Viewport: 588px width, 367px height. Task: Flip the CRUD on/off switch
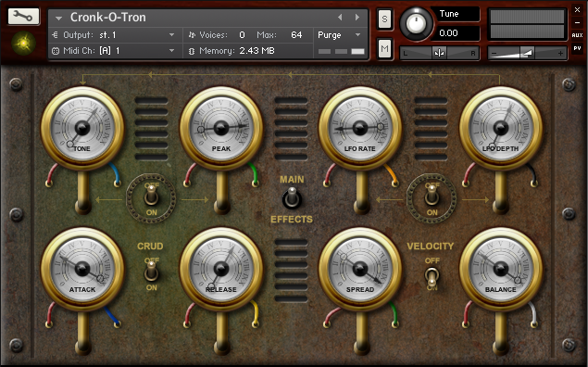[x=151, y=271]
